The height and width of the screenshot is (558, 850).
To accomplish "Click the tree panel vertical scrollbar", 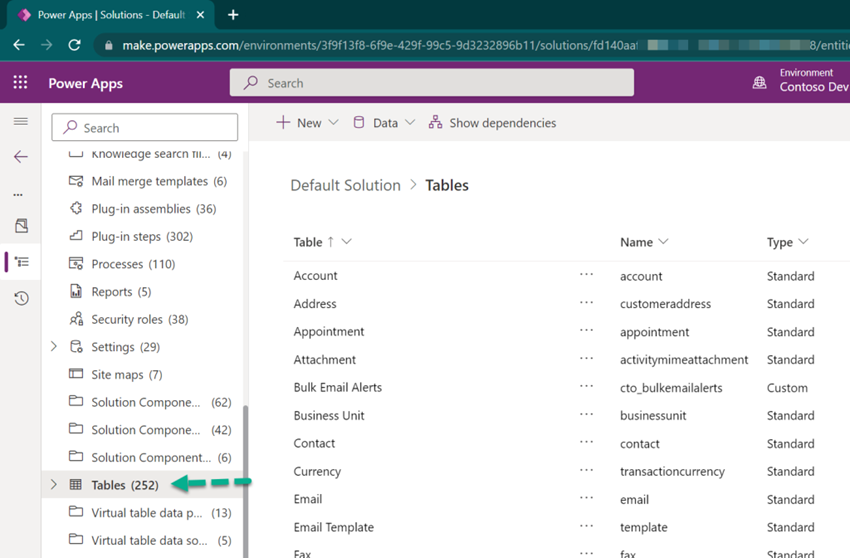I will (x=246, y=482).
